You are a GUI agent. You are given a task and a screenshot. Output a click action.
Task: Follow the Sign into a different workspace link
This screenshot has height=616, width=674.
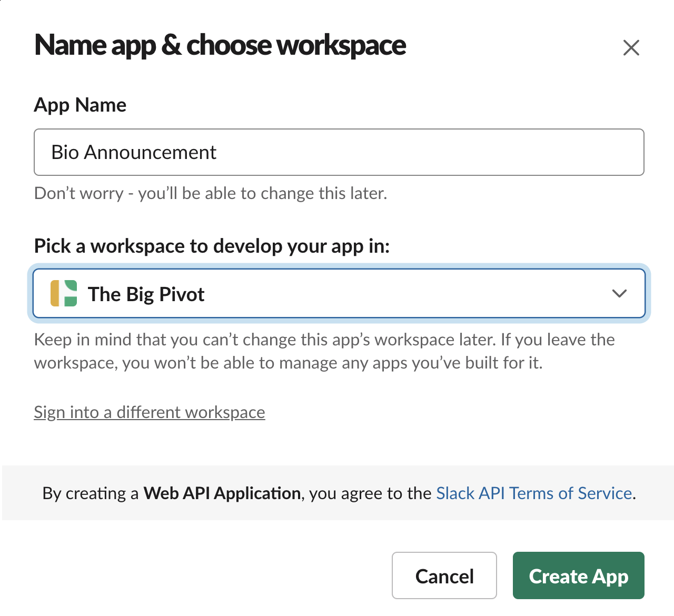point(150,412)
